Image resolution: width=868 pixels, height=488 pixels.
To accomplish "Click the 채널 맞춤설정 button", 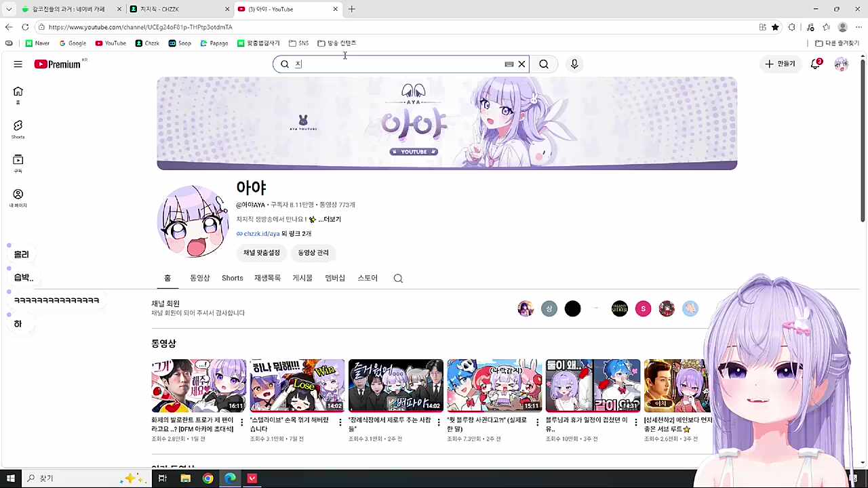I will (262, 252).
